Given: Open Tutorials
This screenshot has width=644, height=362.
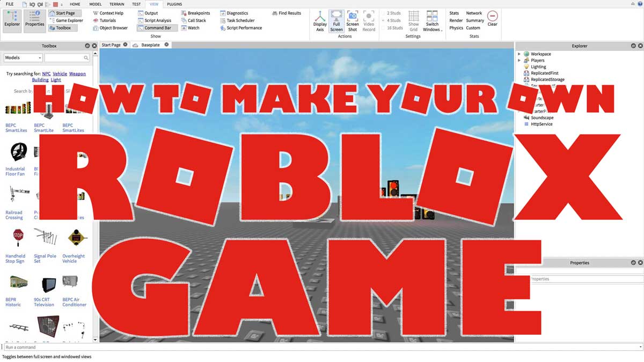Looking at the screenshot, I should point(104,20).
